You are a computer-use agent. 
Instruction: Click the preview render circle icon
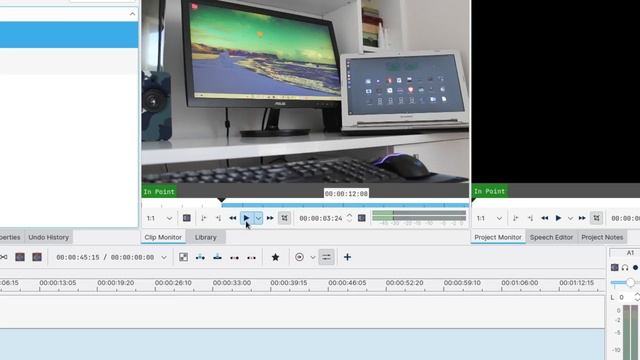click(x=299, y=257)
